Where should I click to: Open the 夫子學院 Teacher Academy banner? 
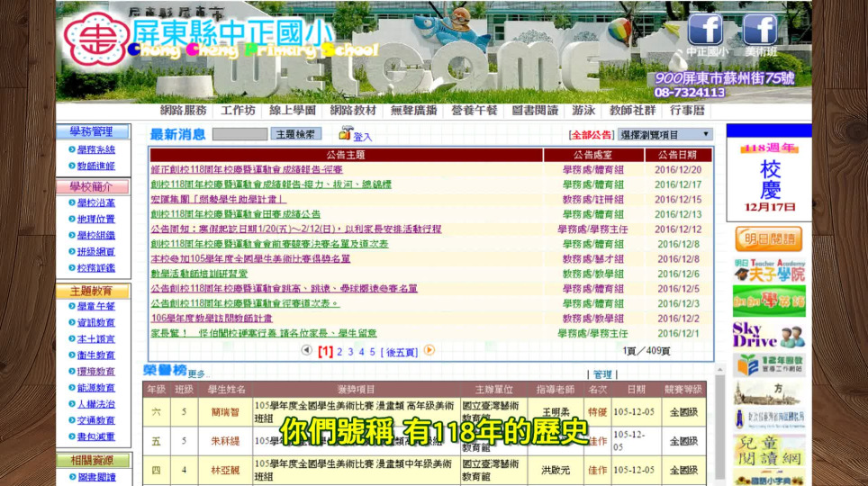click(x=769, y=270)
